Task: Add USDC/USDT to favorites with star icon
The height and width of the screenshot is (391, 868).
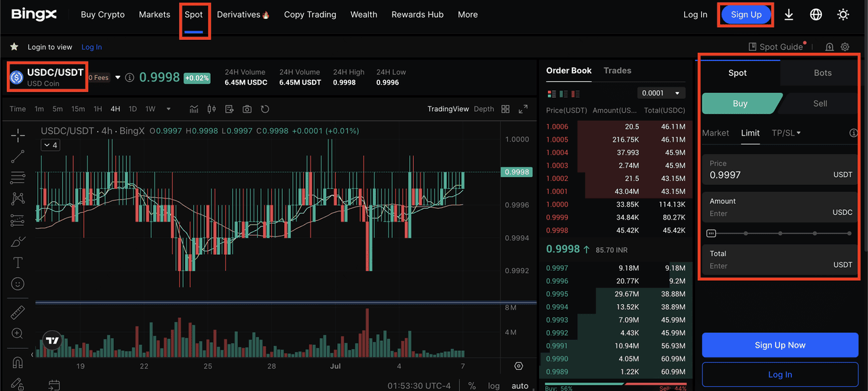Action: point(14,47)
